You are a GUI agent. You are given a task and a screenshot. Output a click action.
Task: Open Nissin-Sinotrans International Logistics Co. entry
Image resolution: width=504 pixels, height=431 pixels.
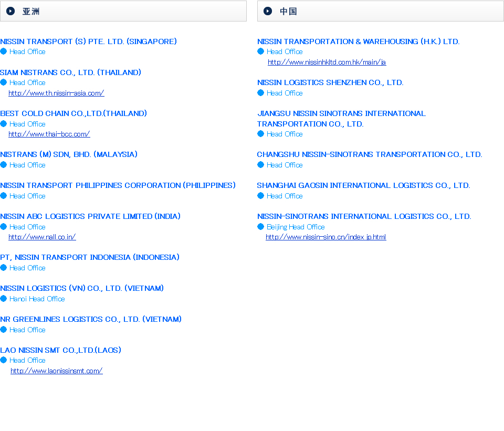(364, 216)
